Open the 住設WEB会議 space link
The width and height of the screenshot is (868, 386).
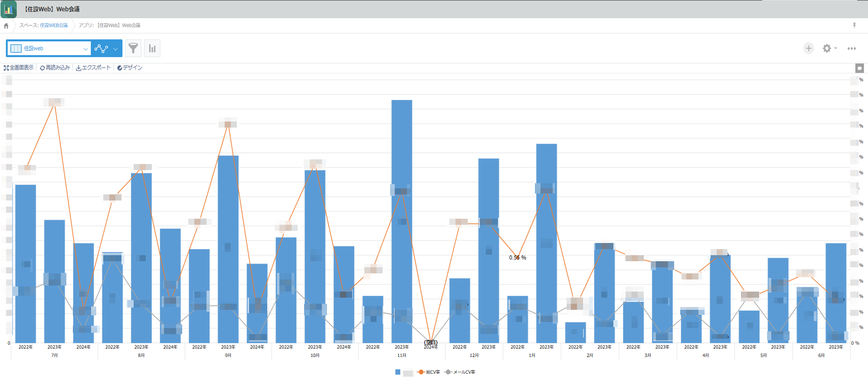tap(53, 25)
